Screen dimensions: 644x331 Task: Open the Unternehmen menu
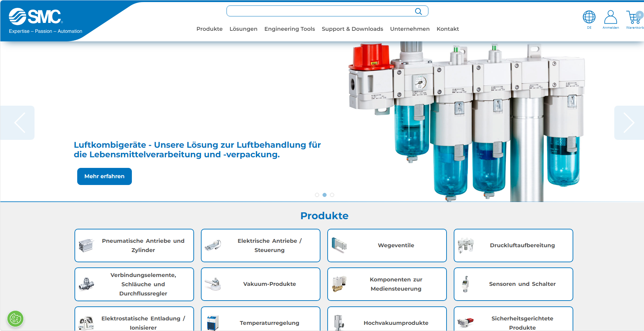pyautogui.click(x=410, y=29)
